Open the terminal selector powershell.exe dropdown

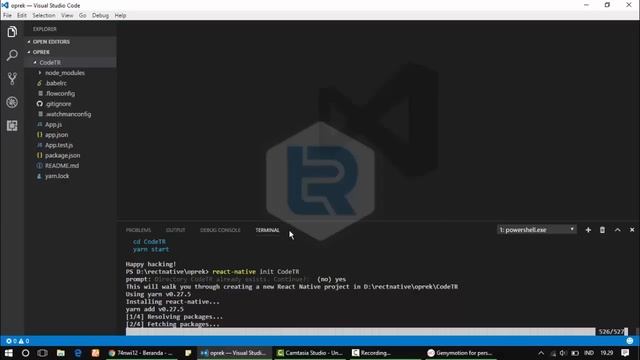(537, 230)
